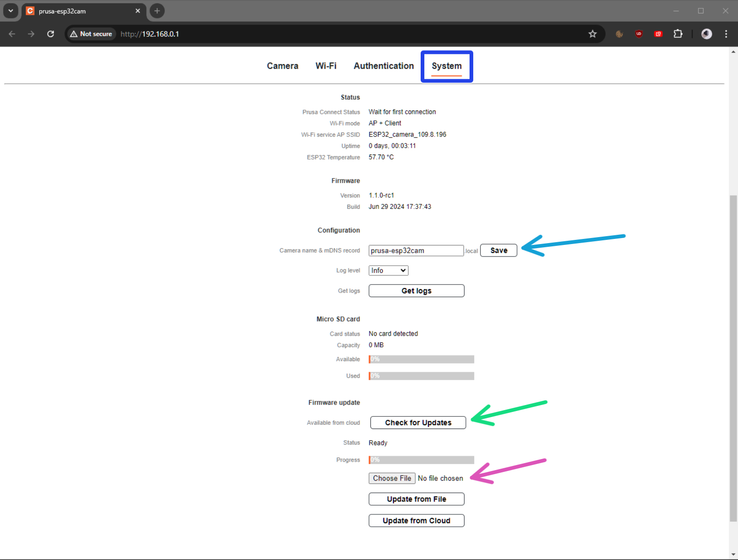Open the Chrome three-dot menu
Image resolution: width=738 pixels, height=560 pixels.
click(x=726, y=34)
